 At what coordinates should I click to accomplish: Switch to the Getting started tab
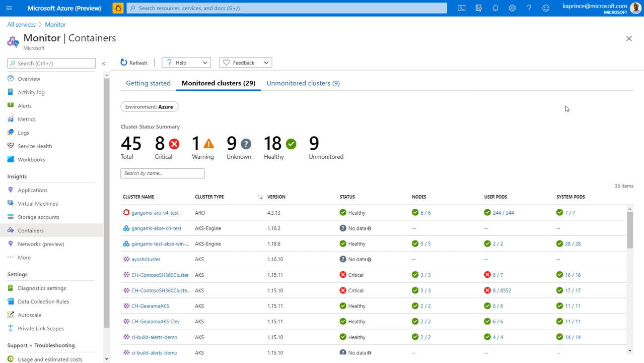(148, 83)
